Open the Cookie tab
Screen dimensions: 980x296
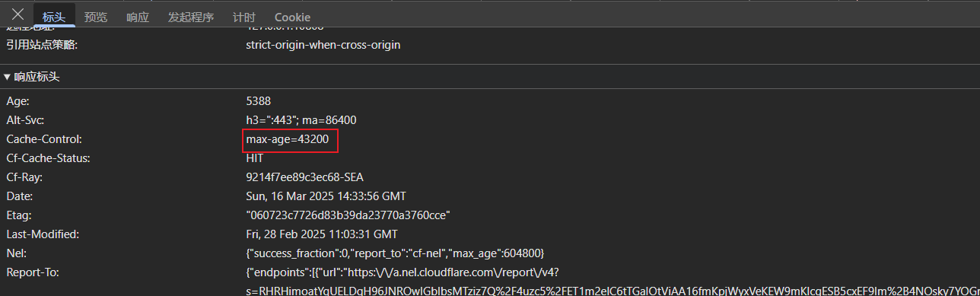[x=292, y=17]
